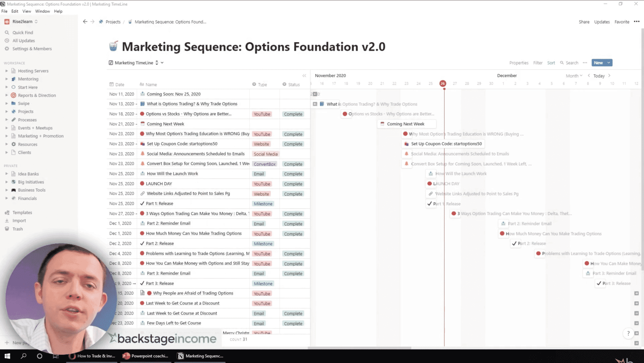644x363 pixels.
Task: Open the New button dropdown arrow
Action: (609, 63)
